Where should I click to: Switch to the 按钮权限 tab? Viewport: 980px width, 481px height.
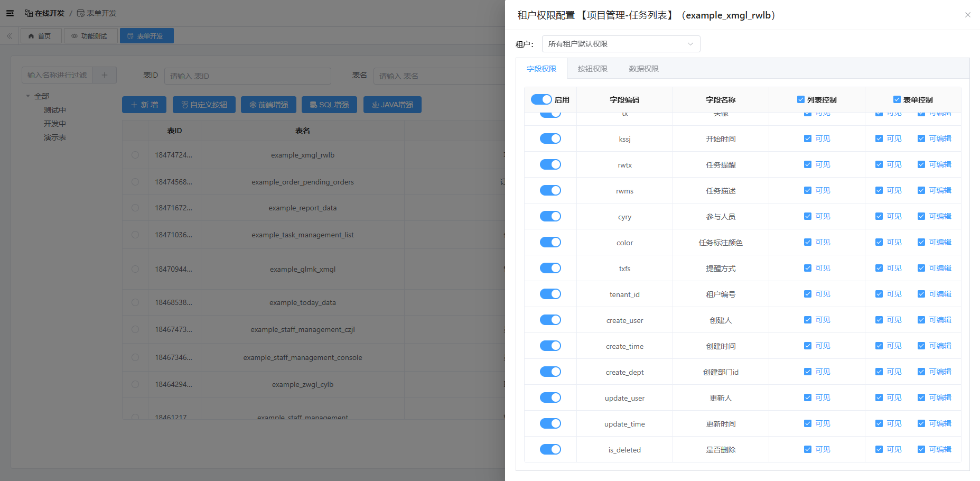[x=592, y=68]
